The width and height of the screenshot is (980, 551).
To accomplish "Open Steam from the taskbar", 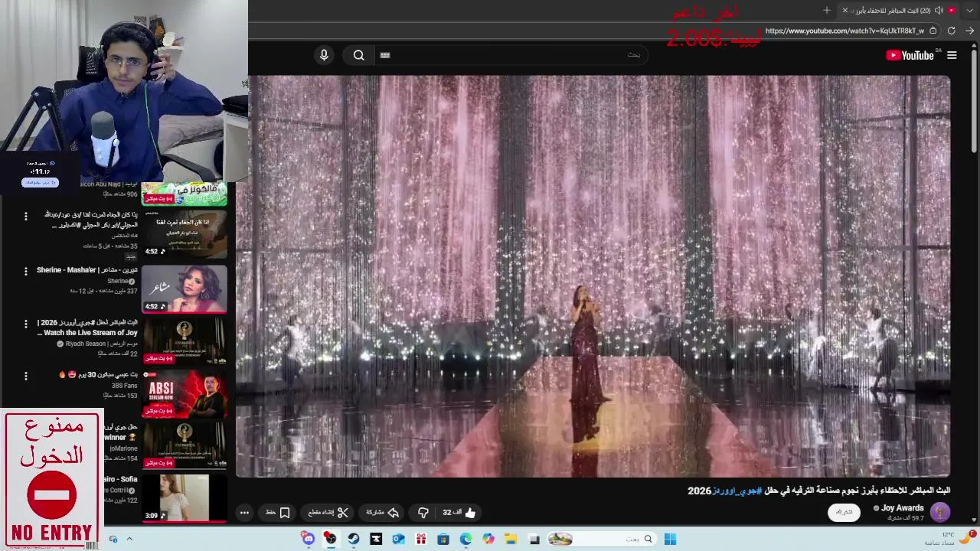I will [353, 539].
